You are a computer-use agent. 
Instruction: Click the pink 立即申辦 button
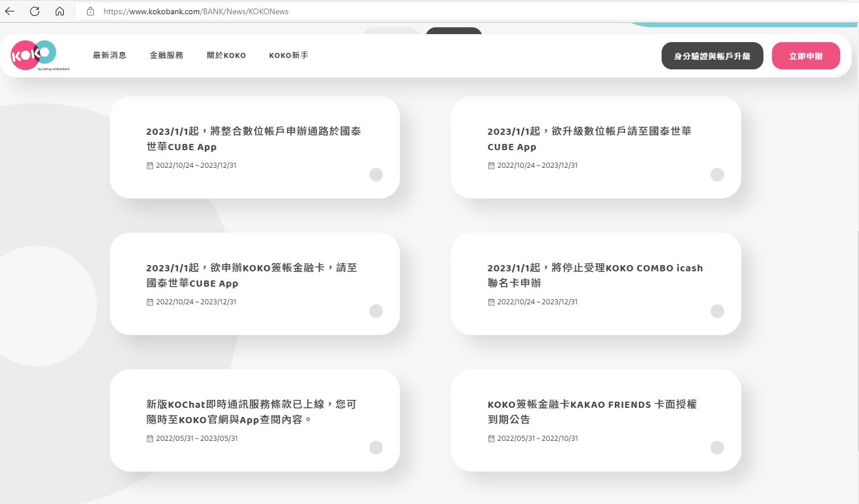click(x=806, y=56)
